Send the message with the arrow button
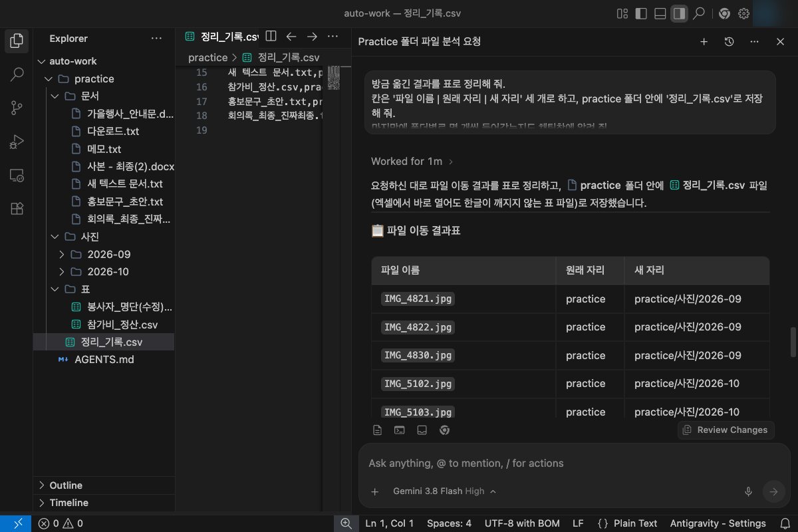Screen dimensions: 798x532 click(773, 491)
